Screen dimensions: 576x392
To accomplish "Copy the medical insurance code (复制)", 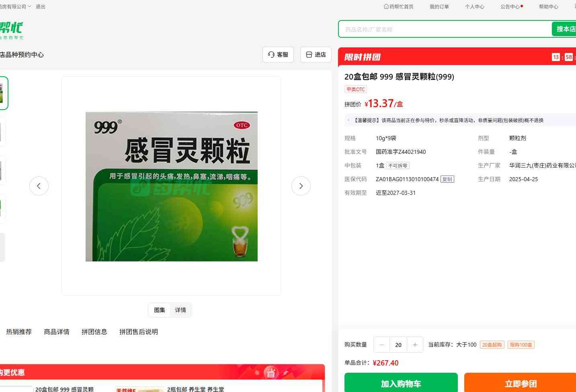I will [447, 180].
